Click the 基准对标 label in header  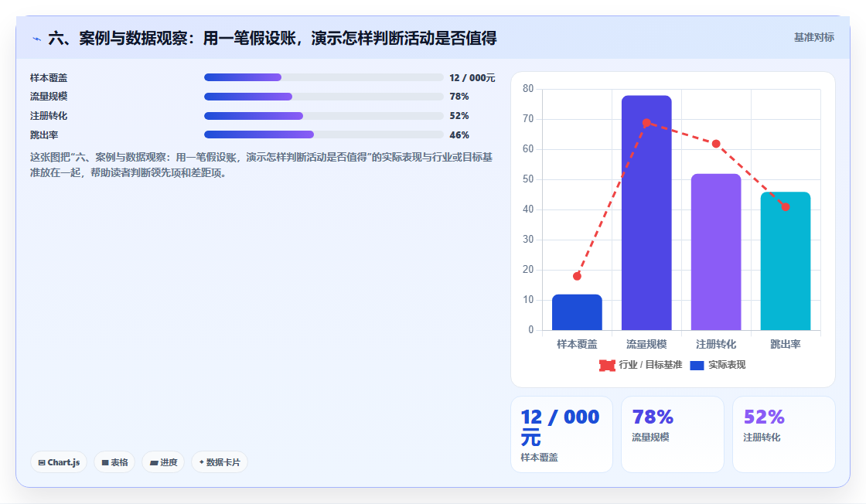tap(813, 38)
